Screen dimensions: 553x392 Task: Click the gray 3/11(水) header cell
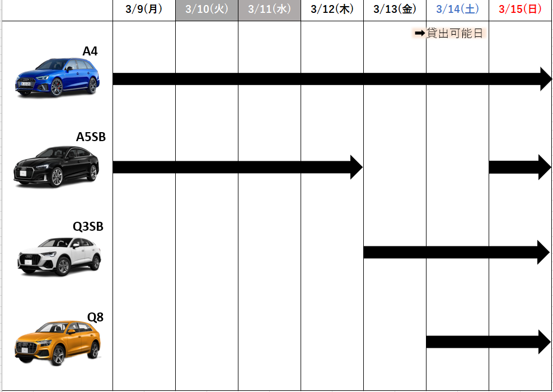269,10
